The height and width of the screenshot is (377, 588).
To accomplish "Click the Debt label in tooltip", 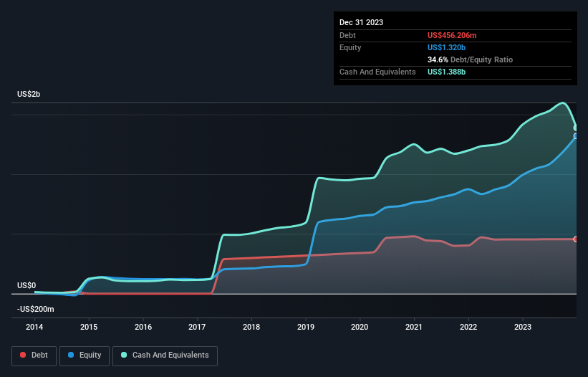I will tap(347, 35).
